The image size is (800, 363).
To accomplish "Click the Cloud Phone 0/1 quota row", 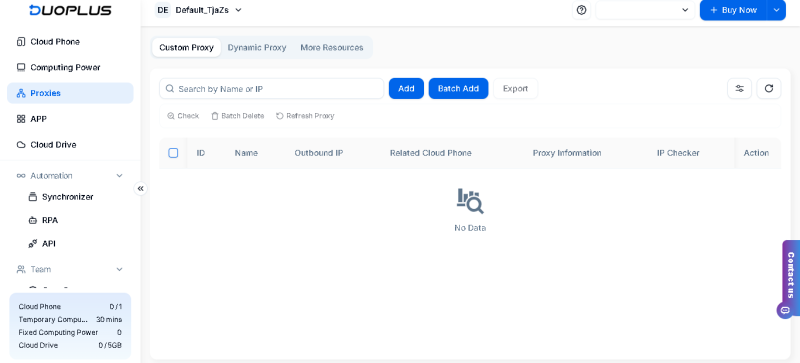I will [70, 307].
